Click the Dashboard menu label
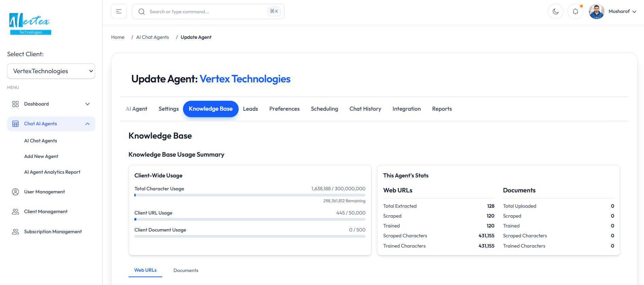Image resolution: width=644 pixels, height=285 pixels. point(36,104)
